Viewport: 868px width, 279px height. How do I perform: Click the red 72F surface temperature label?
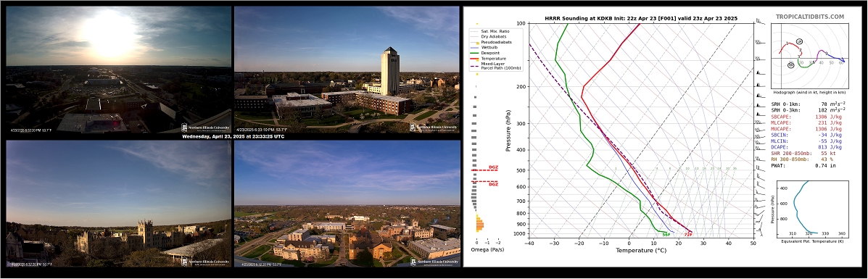688,235
